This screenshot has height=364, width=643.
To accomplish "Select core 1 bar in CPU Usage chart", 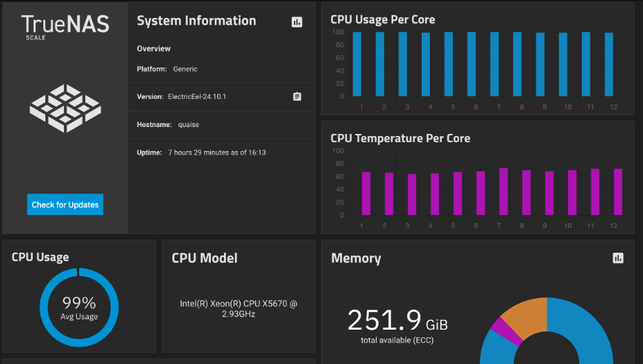I will click(x=357, y=65).
